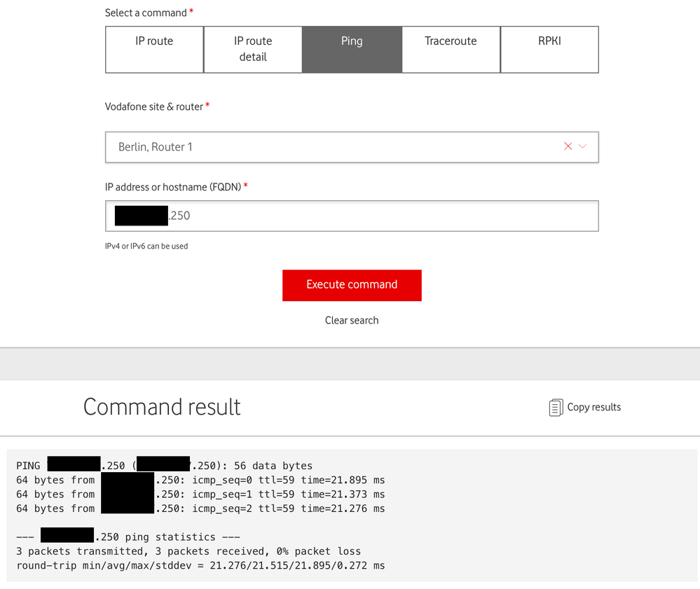The width and height of the screenshot is (700, 589).
Task: Clear the Berlin, Router 1 selection
Action: pos(568,146)
